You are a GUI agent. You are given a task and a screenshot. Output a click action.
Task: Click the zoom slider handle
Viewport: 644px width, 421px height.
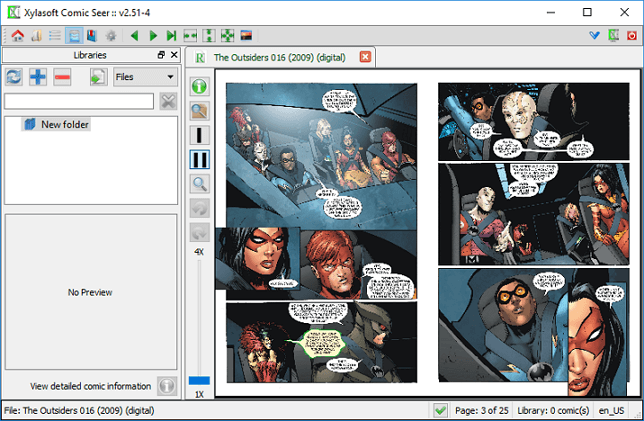(x=199, y=380)
